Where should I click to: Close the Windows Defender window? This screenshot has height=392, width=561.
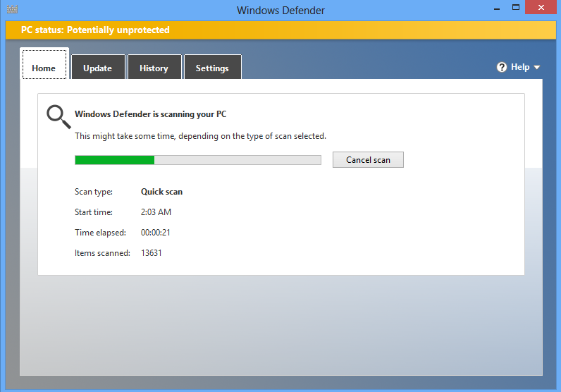[541, 8]
